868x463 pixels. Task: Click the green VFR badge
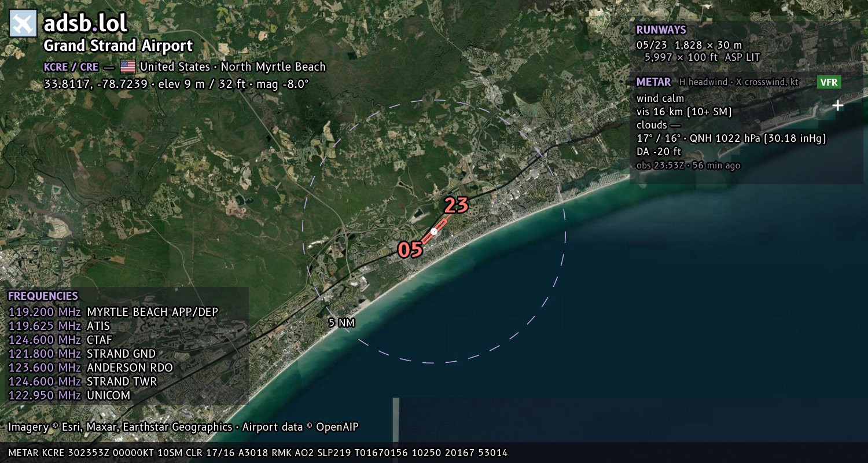click(829, 82)
